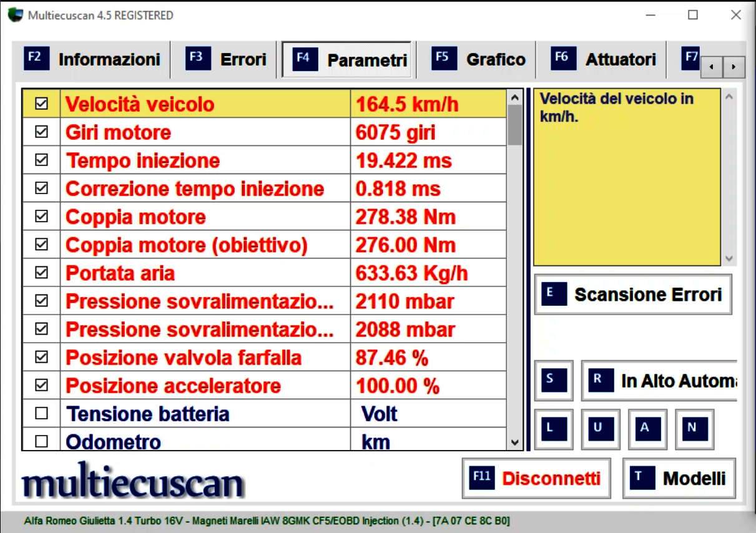Switch to the F6 Attuatori tab
The image size is (756, 533).
point(603,59)
